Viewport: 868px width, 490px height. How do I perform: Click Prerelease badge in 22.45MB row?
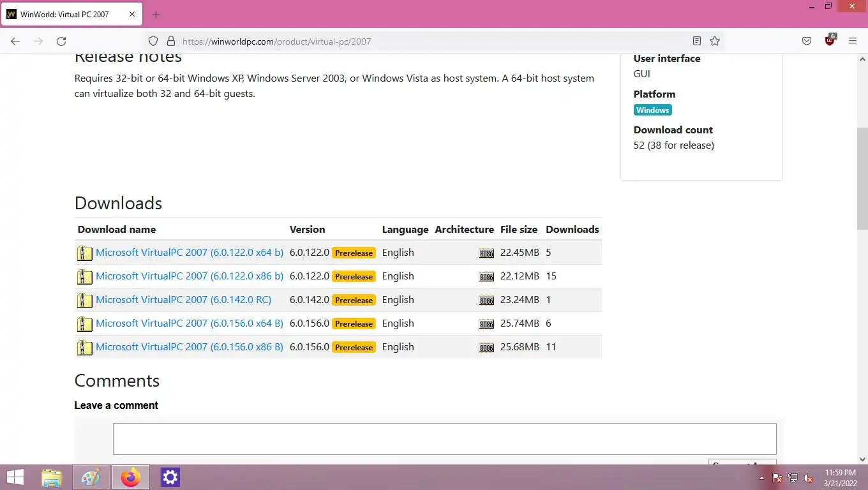click(x=354, y=253)
